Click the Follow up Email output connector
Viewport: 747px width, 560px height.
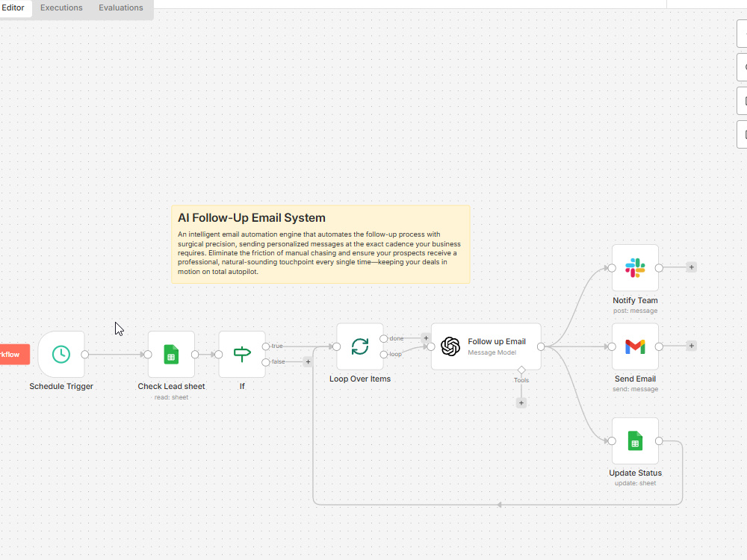(541, 346)
